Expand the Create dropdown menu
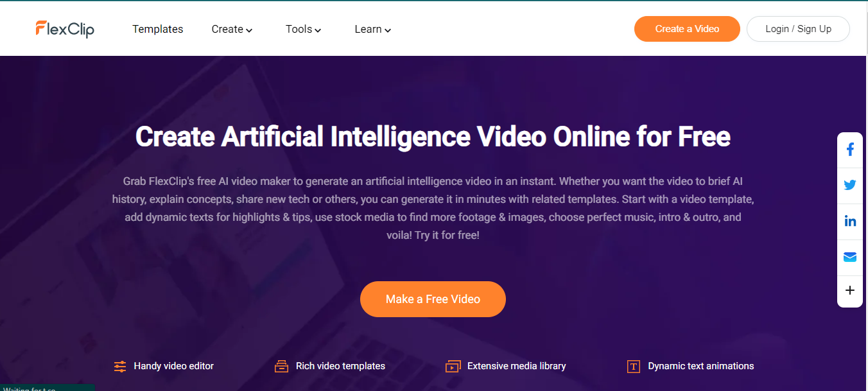Image resolution: width=868 pixels, height=391 pixels. [x=232, y=29]
